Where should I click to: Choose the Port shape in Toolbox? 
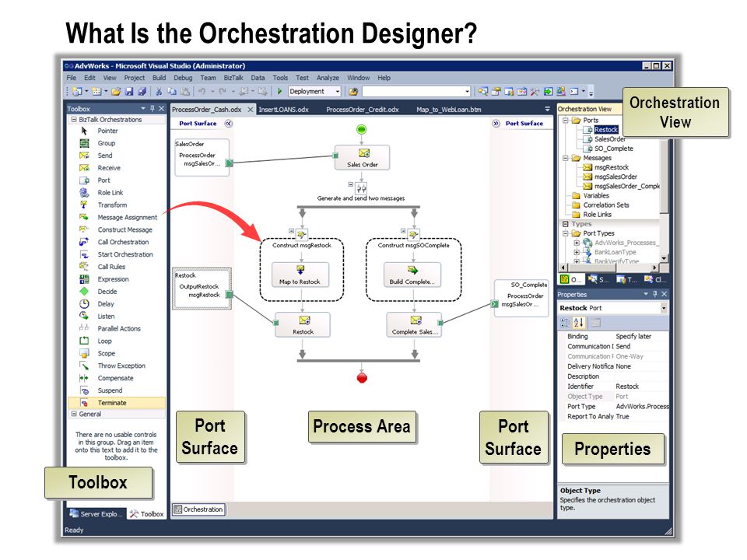coord(103,180)
